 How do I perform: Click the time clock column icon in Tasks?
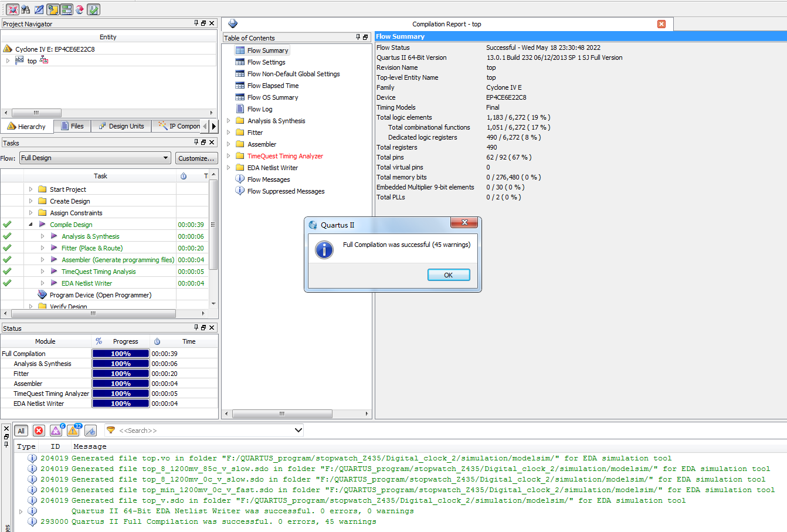(184, 176)
